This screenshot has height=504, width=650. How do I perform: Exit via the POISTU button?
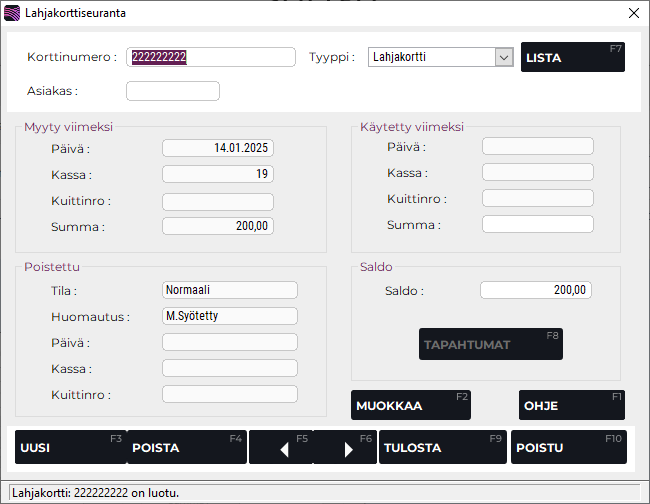click(x=568, y=447)
